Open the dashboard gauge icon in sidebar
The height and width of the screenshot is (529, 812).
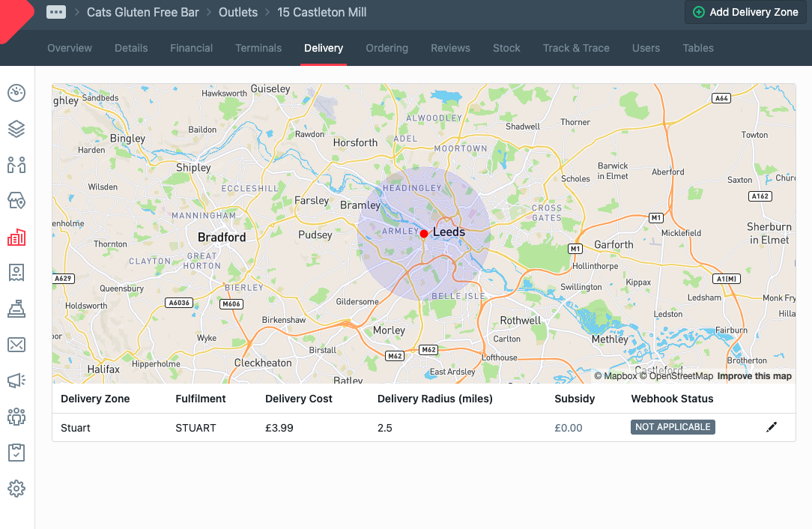pyautogui.click(x=16, y=93)
